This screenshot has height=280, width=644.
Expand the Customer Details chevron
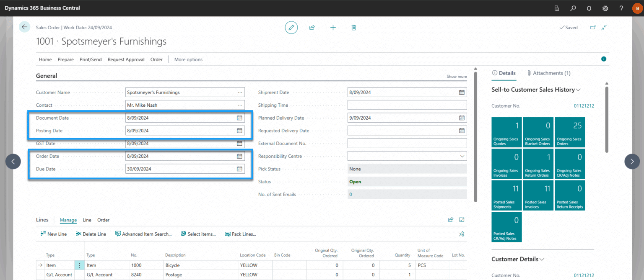click(542, 259)
